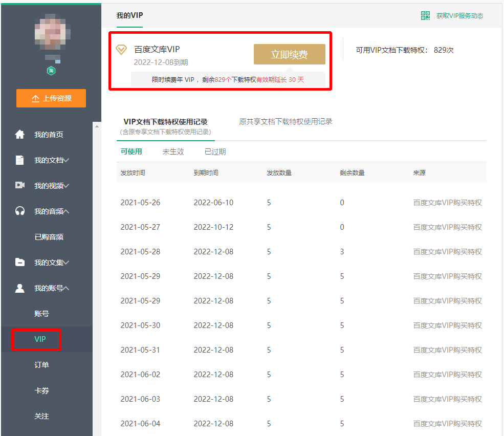Select the 我的VIP tab
The width and height of the screenshot is (504, 436).
[x=129, y=15]
